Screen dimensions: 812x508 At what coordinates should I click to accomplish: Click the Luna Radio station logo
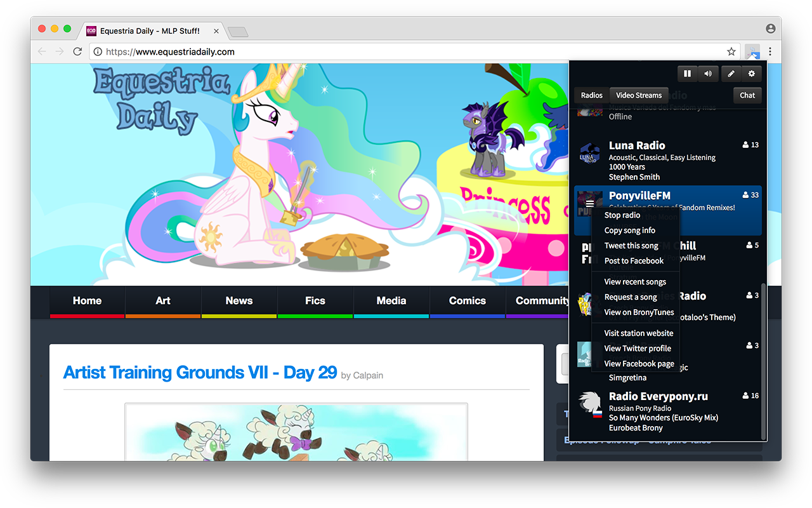589,153
